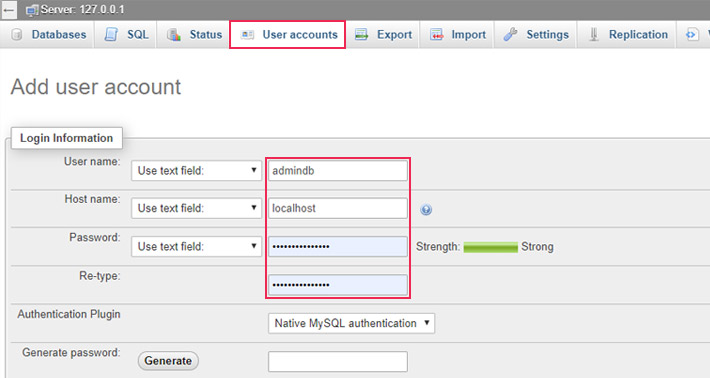Click the empty generated password field
Viewport: 710px width, 378px height.
pyautogui.click(x=338, y=362)
